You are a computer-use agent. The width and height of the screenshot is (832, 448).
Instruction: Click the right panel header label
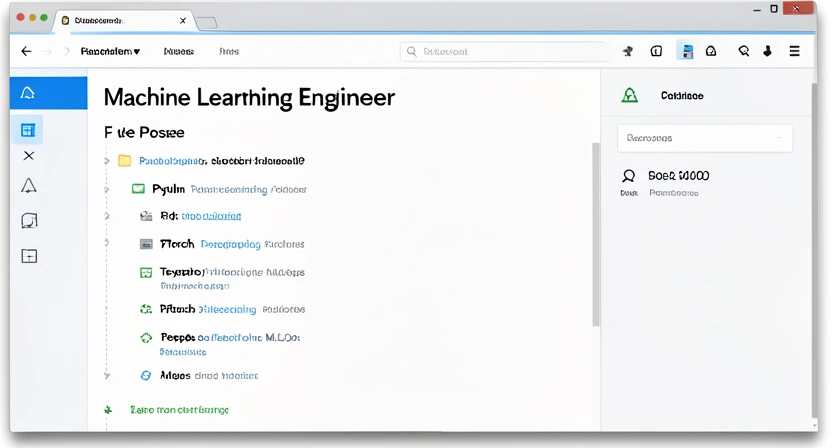pos(682,96)
